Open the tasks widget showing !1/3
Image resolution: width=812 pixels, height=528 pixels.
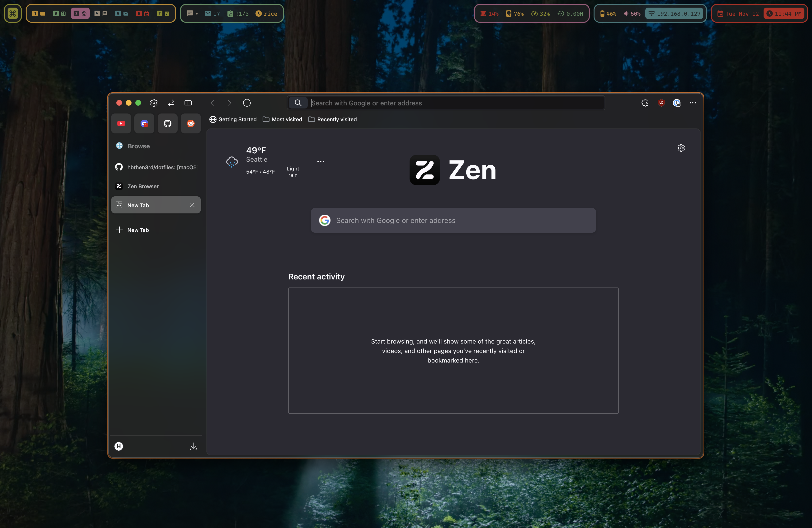tap(238, 14)
